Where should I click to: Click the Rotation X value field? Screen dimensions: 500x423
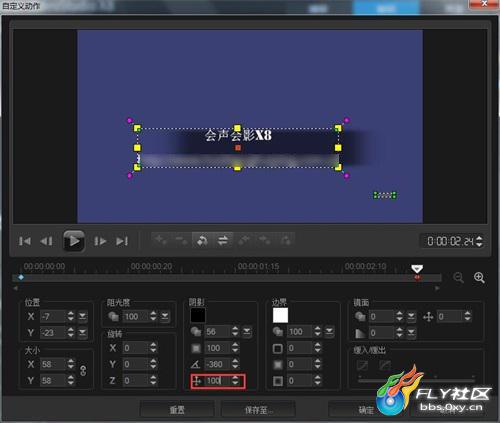pos(136,348)
